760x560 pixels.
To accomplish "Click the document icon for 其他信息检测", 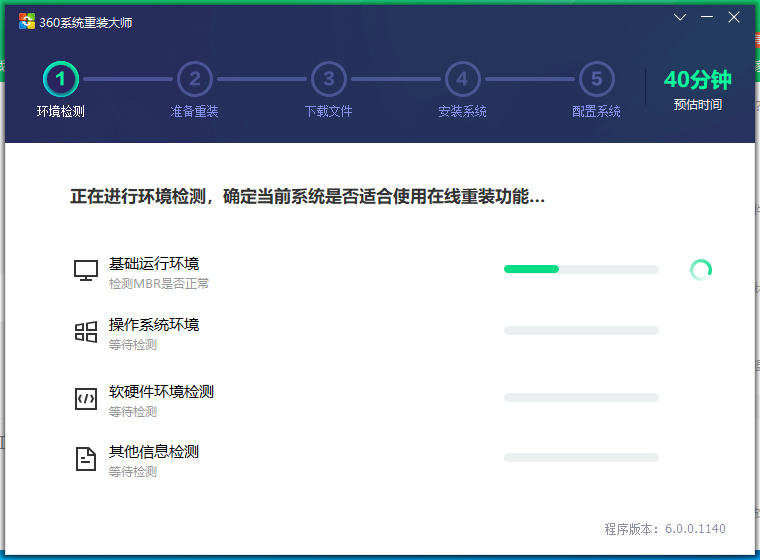I will point(86,459).
